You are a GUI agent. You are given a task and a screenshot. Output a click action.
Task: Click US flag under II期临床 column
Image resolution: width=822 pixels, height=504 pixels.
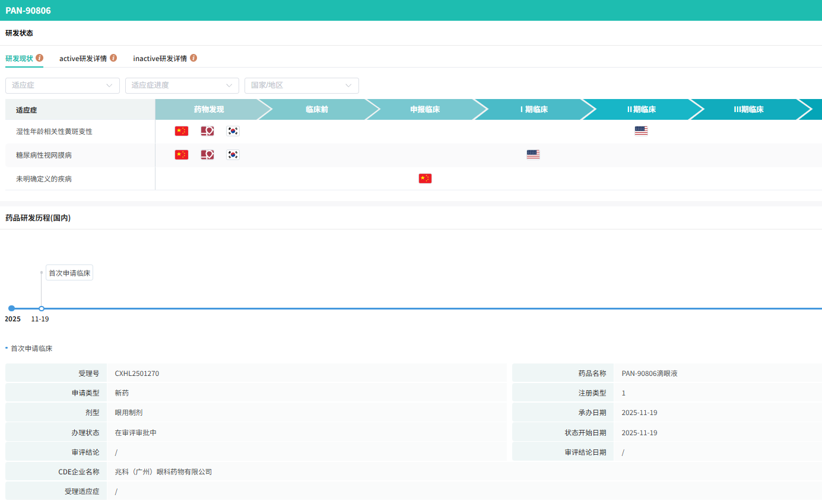[641, 131]
